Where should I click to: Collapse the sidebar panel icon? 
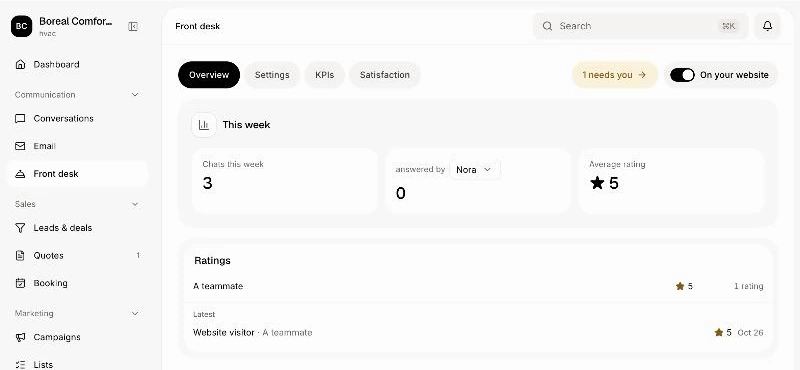pos(133,27)
